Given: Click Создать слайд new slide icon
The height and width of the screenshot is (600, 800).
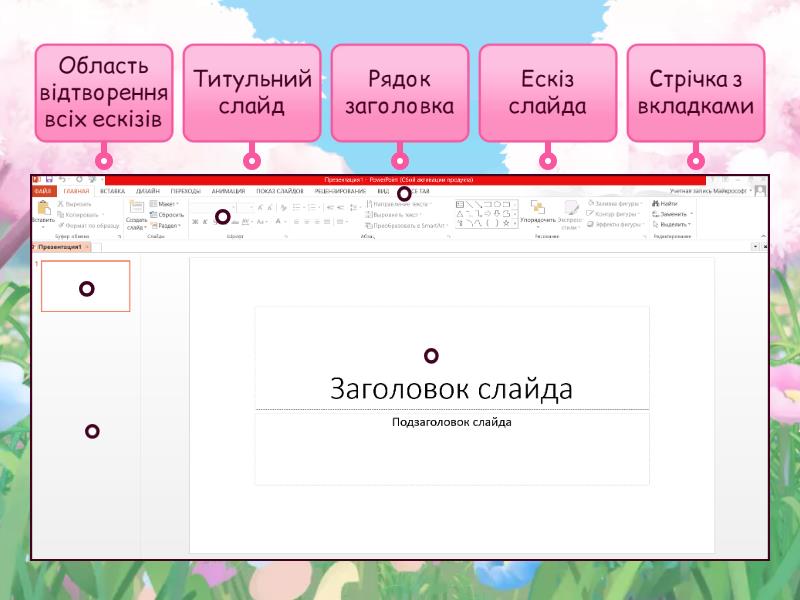Looking at the screenshot, I should (x=136, y=208).
